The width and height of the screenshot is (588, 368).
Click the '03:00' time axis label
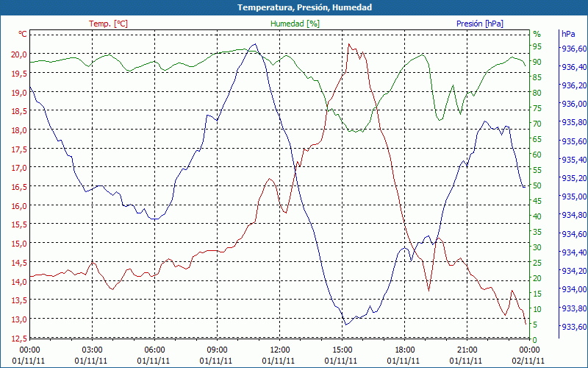pyautogui.click(x=92, y=350)
